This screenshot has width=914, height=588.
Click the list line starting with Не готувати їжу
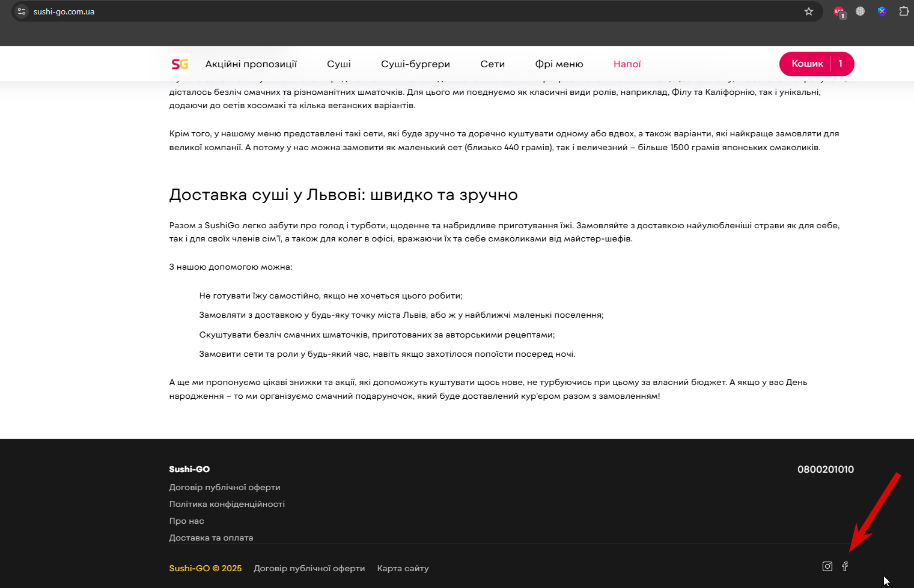tap(331, 296)
